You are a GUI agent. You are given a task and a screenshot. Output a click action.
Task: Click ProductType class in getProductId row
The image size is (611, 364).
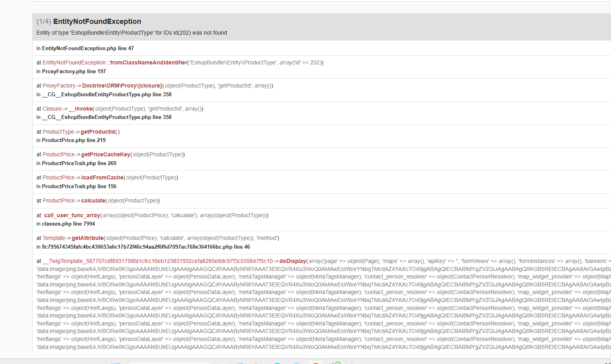(58, 132)
